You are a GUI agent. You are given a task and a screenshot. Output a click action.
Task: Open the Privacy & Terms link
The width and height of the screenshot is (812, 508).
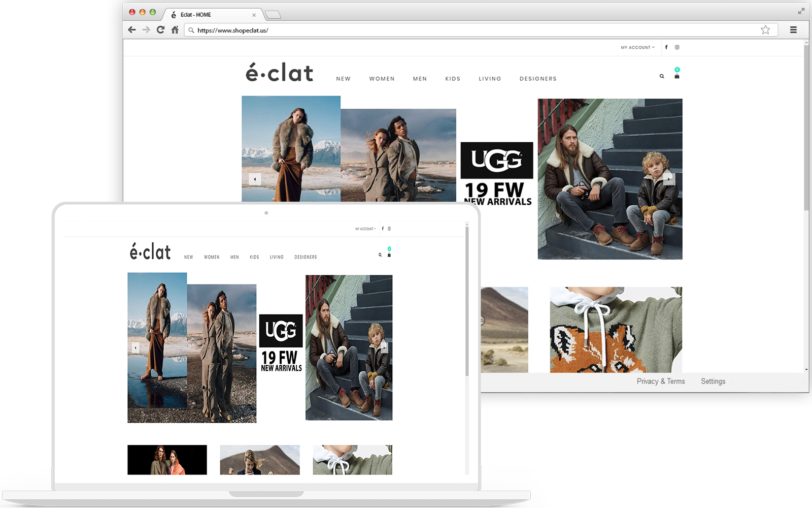coord(661,382)
